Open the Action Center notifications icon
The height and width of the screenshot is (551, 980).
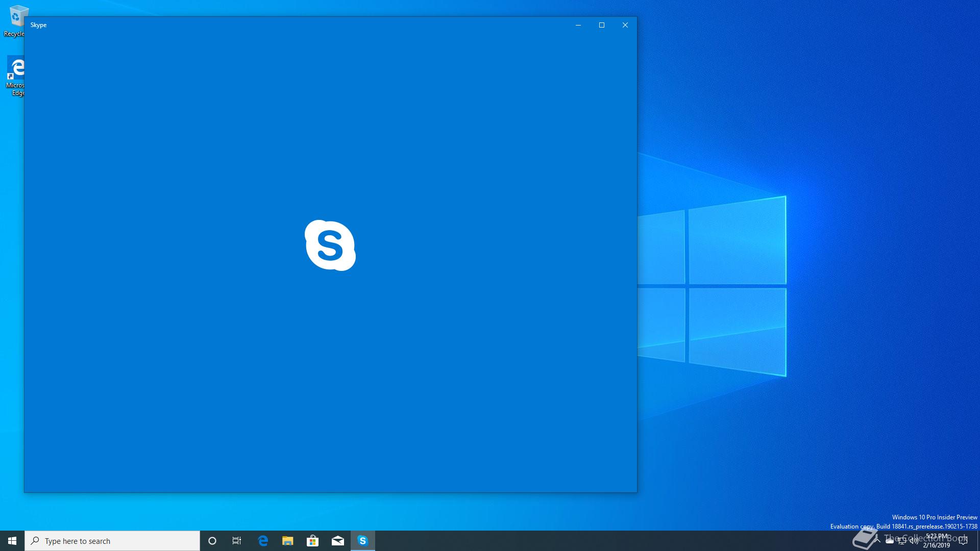click(x=963, y=541)
